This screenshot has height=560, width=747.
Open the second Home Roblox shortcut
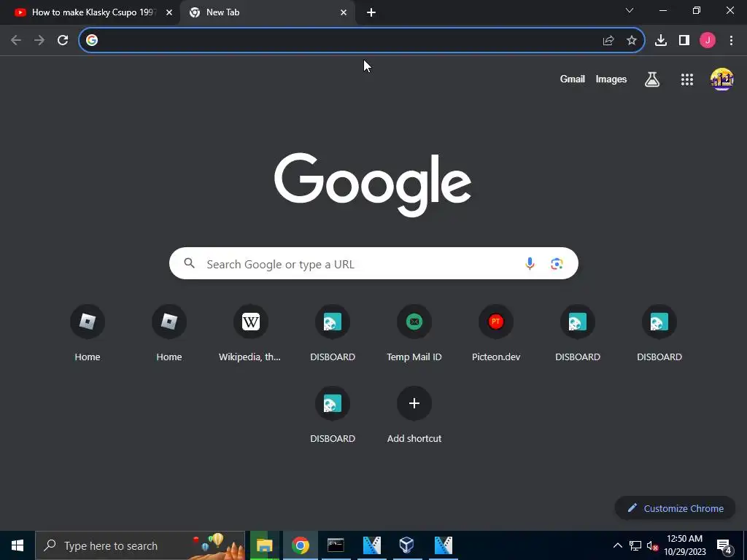[x=169, y=332]
